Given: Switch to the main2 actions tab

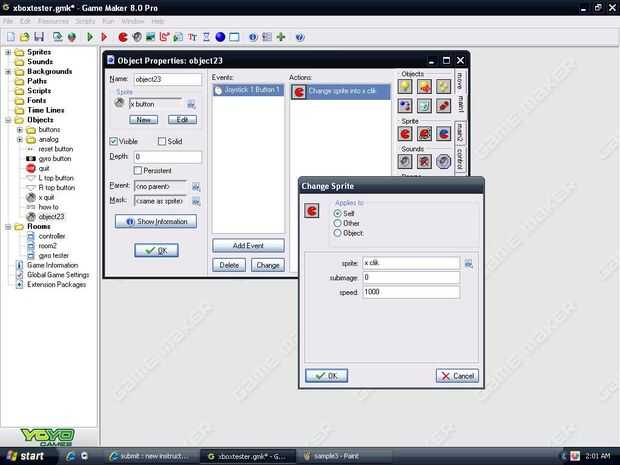Looking at the screenshot, I should coord(459,132).
